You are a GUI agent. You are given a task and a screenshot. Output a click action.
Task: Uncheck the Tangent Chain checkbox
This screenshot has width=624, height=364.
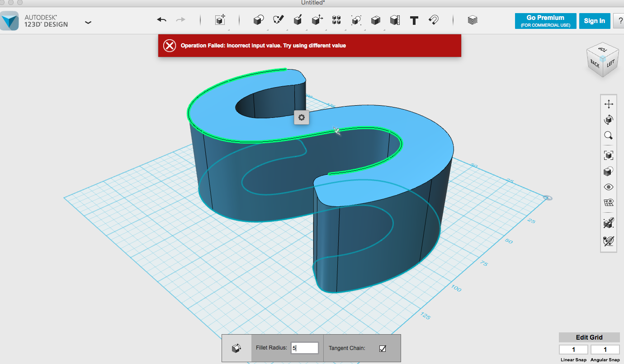(383, 348)
